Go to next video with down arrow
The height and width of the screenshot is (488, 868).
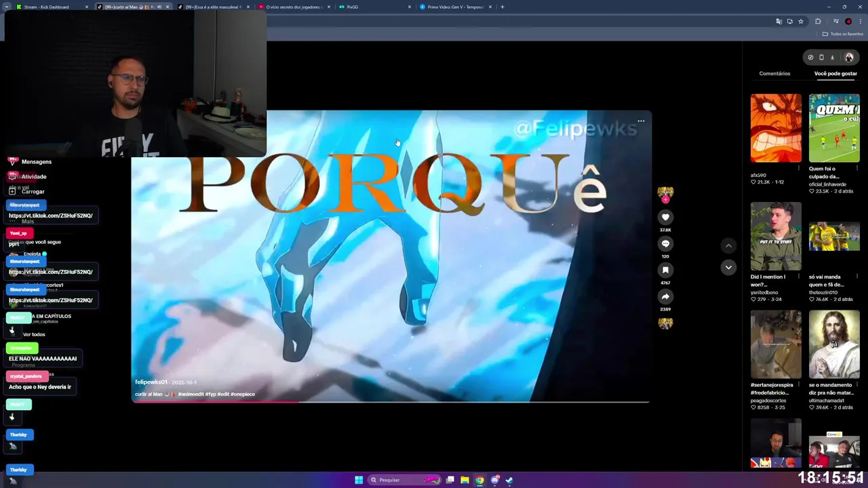click(728, 267)
